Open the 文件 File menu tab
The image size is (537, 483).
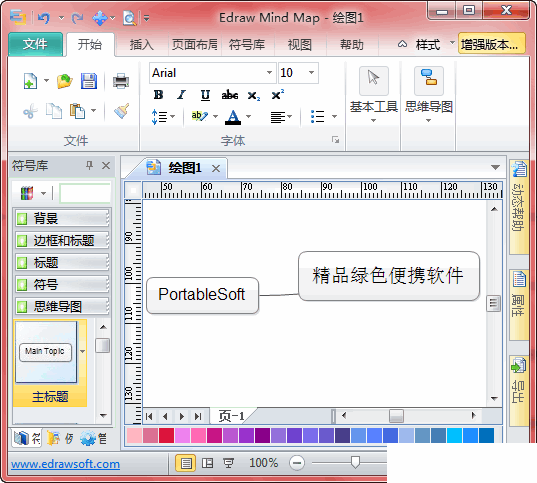pyautogui.click(x=36, y=44)
